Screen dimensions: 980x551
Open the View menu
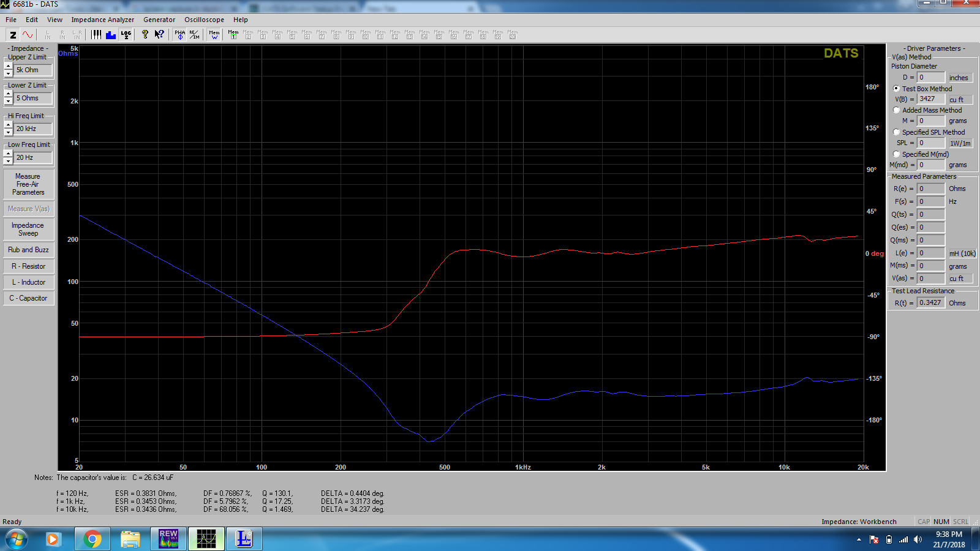(x=55, y=20)
